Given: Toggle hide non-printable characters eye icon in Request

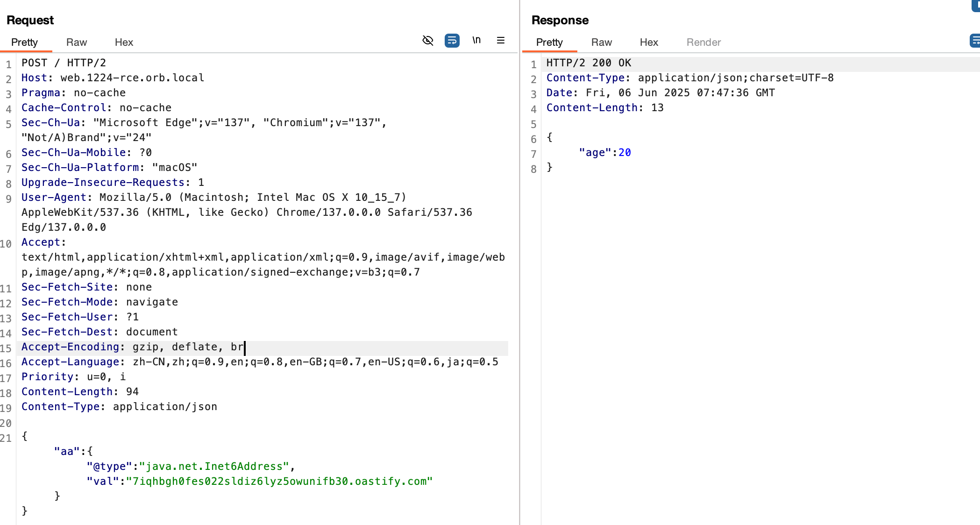Looking at the screenshot, I should click(428, 41).
